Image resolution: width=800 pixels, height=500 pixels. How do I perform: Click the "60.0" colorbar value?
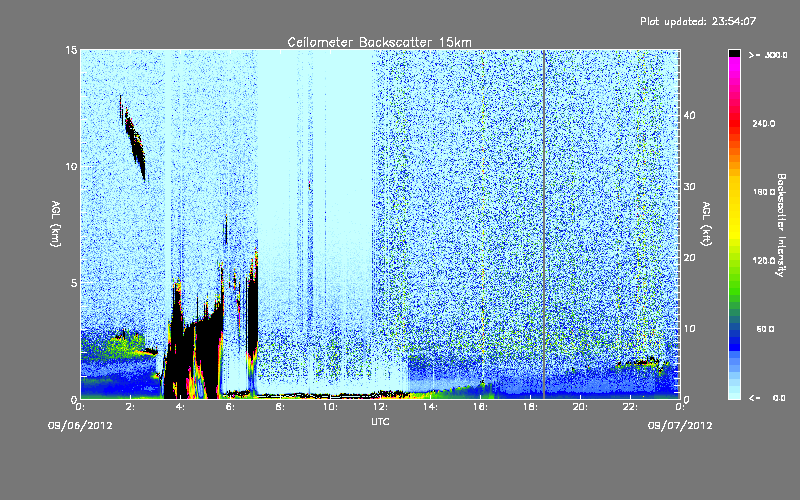765,329
